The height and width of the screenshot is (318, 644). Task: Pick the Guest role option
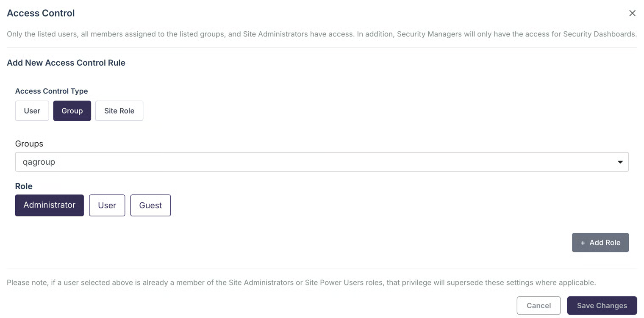150,205
